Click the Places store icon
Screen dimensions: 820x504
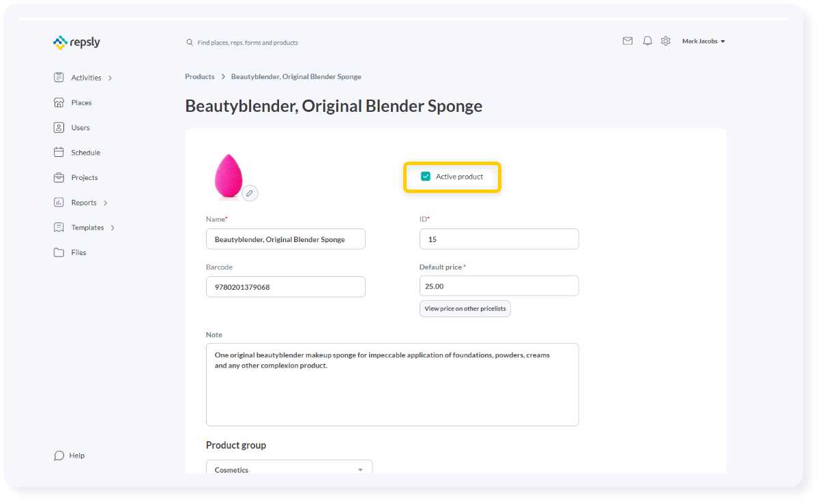[59, 102]
